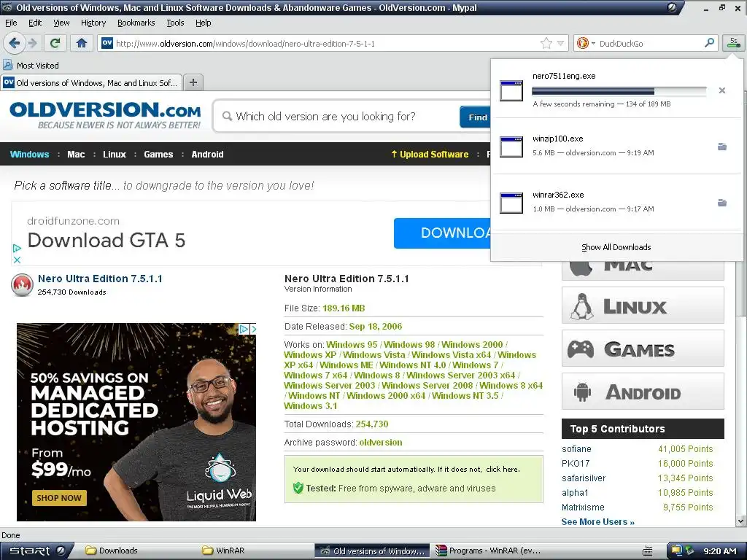Open the Tools menu
The image size is (747, 560).
175,23
